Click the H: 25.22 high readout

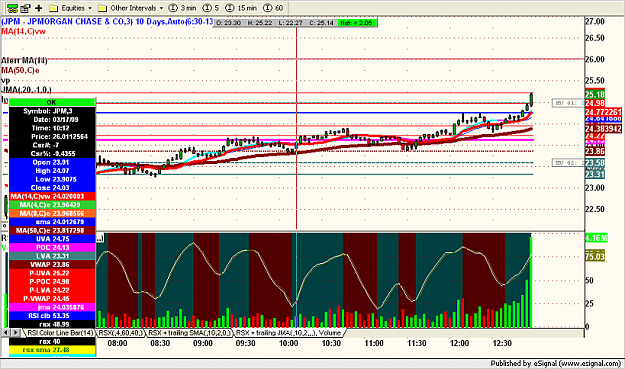pyautogui.click(x=259, y=23)
